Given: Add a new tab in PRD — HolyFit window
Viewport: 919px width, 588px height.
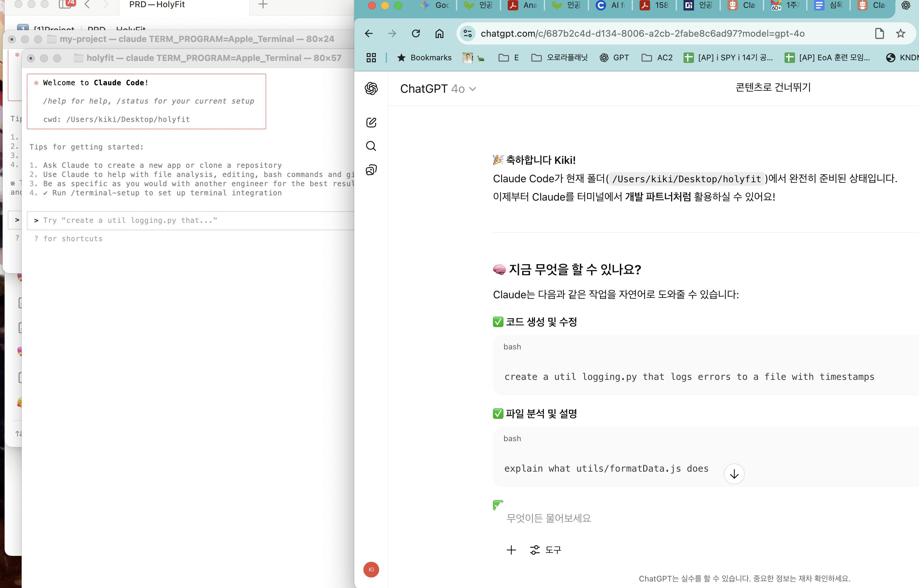Looking at the screenshot, I should tap(263, 4).
